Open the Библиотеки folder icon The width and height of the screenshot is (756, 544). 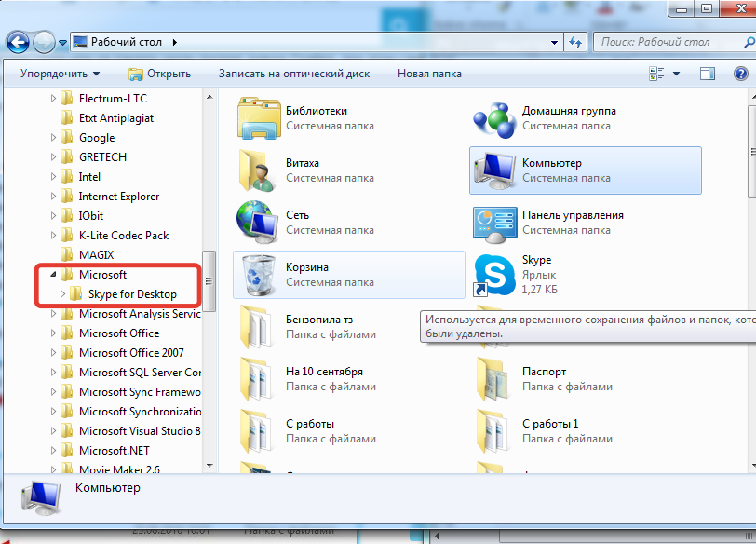coord(259,118)
